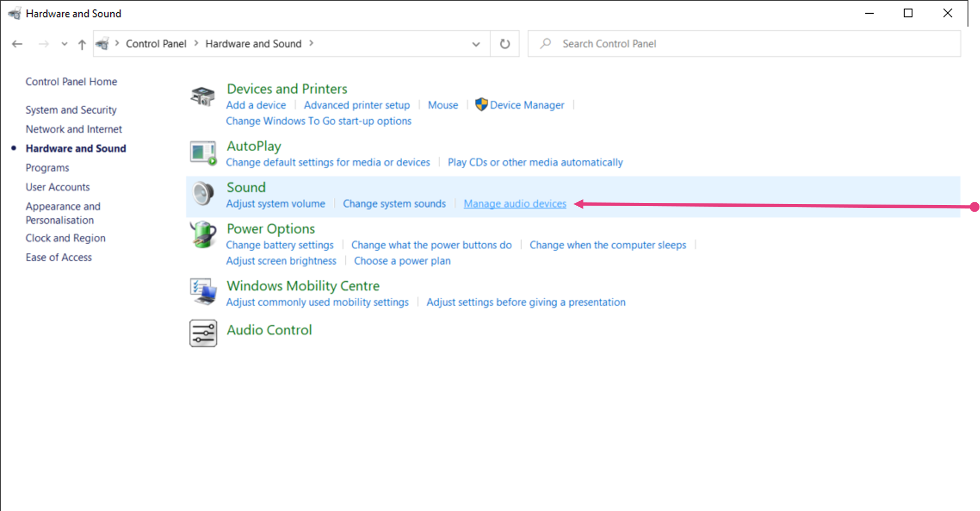Click the Audio Control sliders icon
This screenshot has width=980, height=511.
pos(203,333)
